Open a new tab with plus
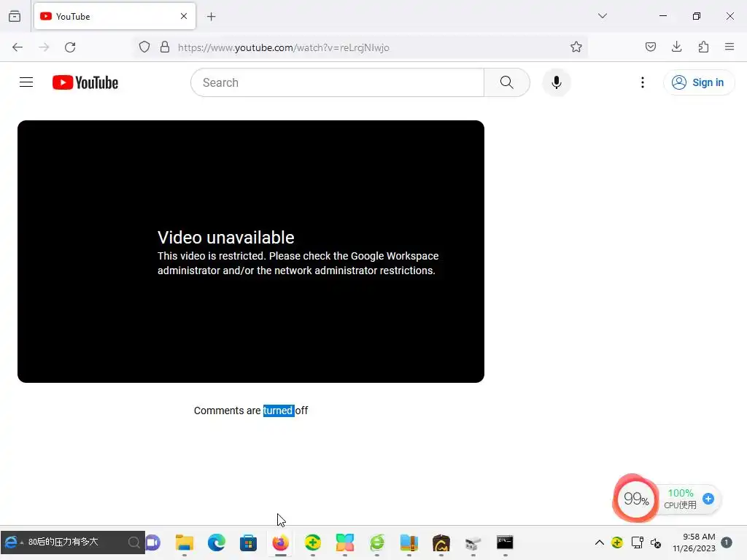Screen dimensions: 747x560 212,17
